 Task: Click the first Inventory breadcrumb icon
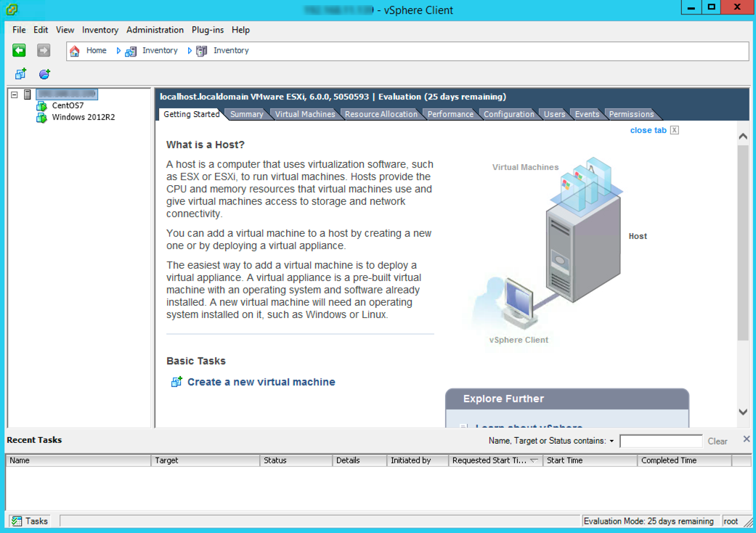click(131, 51)
